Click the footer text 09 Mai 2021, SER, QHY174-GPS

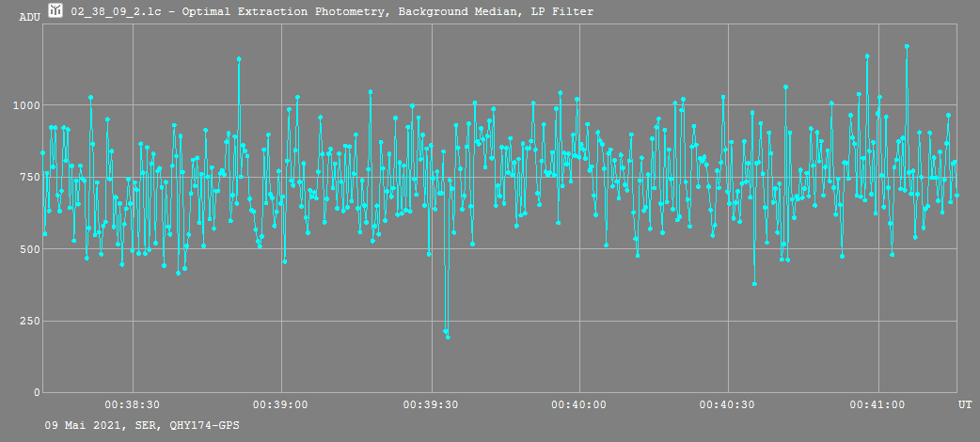(142, 426)
